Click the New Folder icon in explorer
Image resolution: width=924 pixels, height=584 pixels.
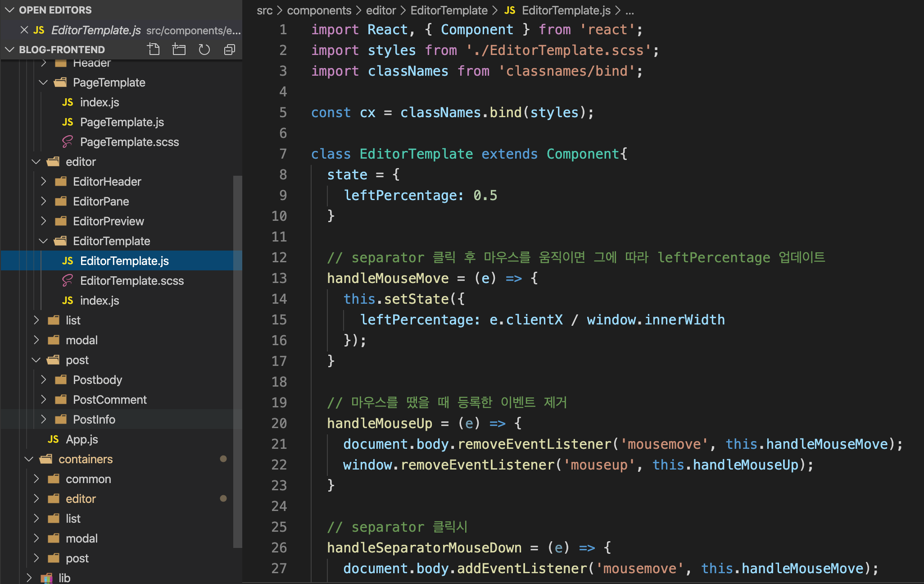point(179,49)
